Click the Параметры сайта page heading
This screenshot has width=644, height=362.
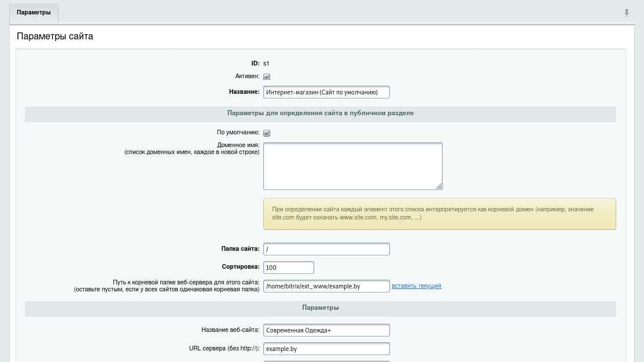click(55, 36)
